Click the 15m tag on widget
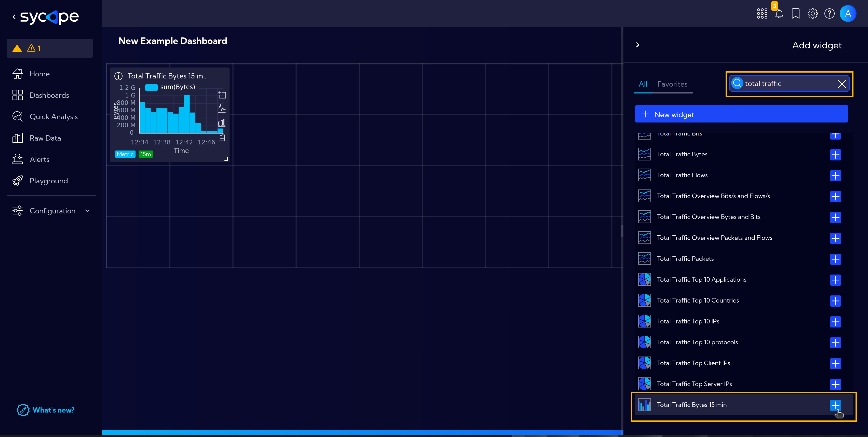This screenshot has height=437, width=868. [145, 154]
